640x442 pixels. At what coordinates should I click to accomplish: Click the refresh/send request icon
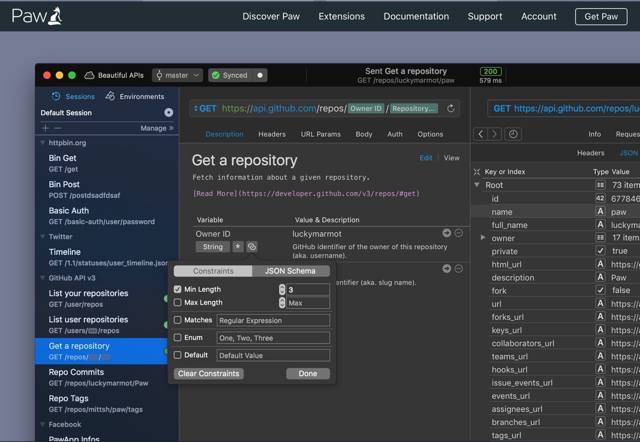tap(451, 108)
